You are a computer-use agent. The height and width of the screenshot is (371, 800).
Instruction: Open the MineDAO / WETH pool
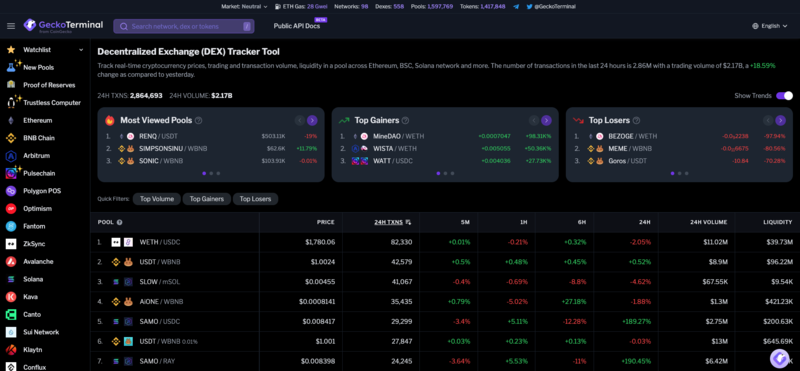pyautogui.click(x=398, y=136)
